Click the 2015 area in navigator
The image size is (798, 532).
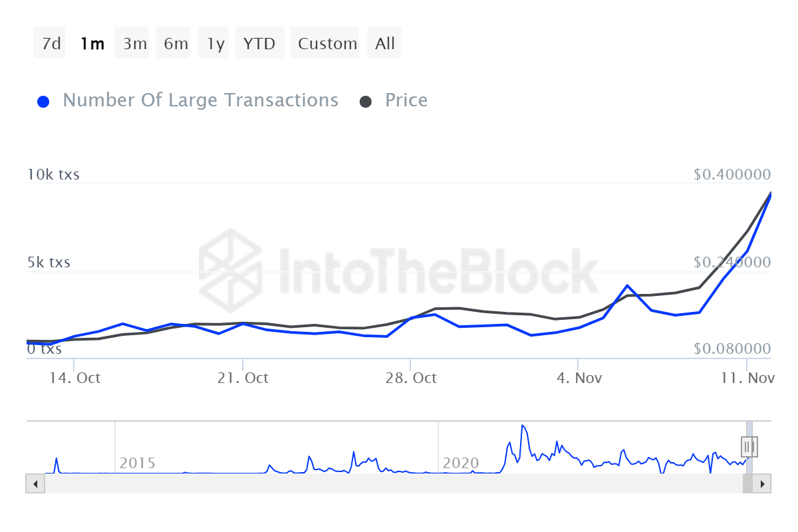pos(137,463)
